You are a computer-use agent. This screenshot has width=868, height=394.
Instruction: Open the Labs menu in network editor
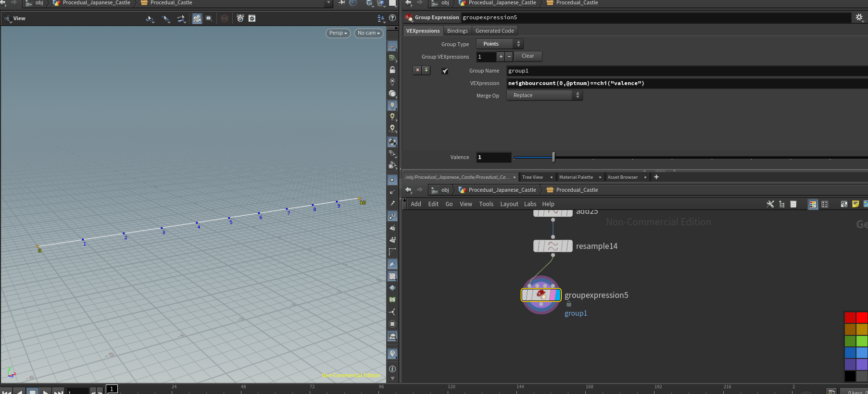coord(530,204)
